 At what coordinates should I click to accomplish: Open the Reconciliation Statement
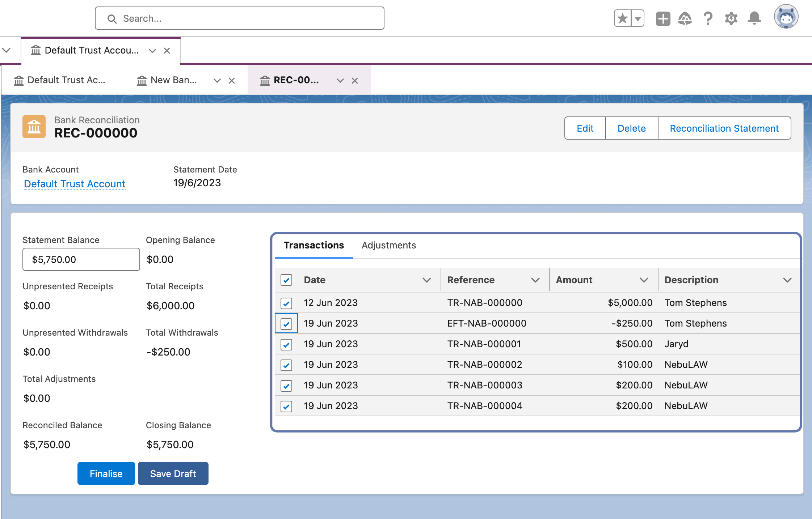724,128
